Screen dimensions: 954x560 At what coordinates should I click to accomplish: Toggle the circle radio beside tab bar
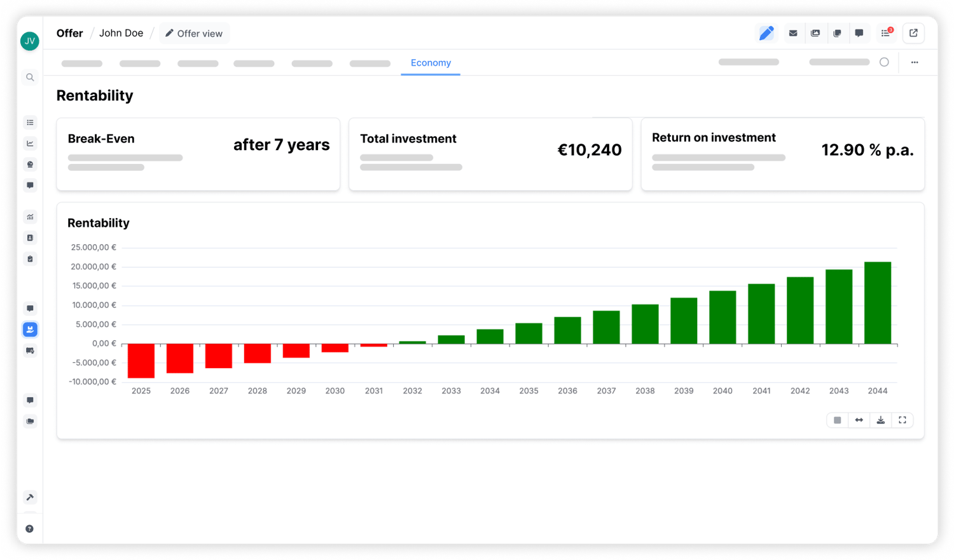click(x=884, y=62)
